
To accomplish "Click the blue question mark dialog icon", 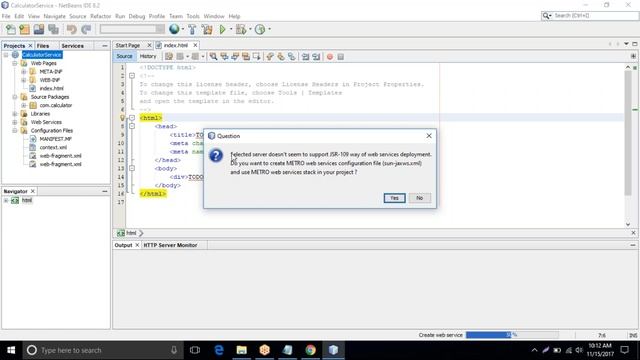I will [x=216, y=156].
